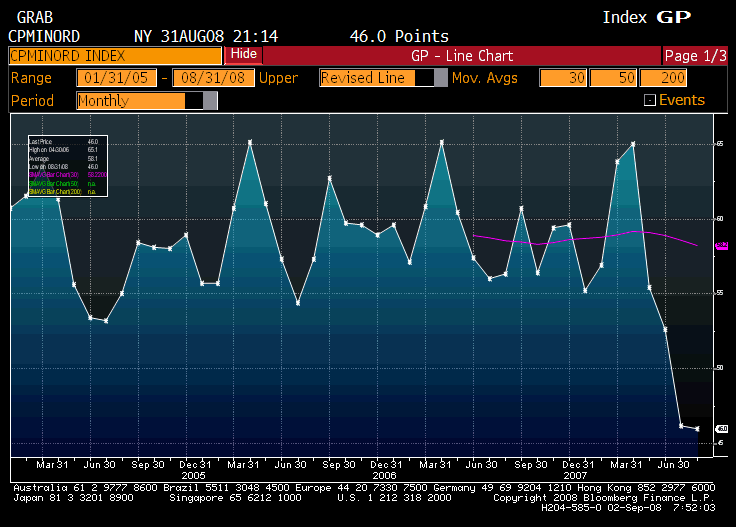The height and width of the screenshot is (527, 736).
Task: Click the Dec 31 label above 2007
Action: (578, 465)
